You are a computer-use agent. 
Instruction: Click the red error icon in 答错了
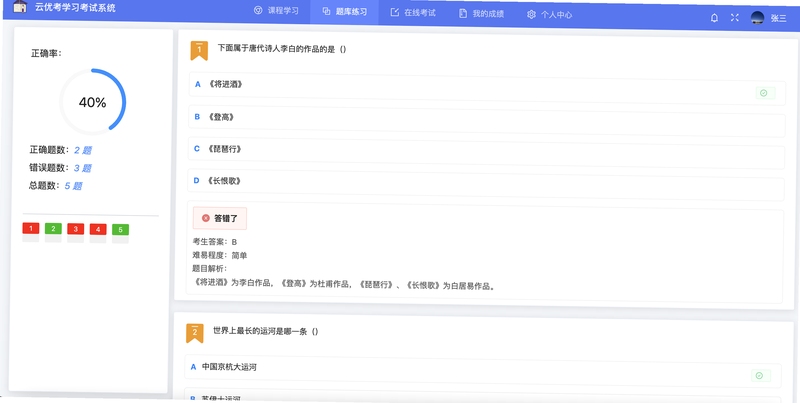point(206,218)
